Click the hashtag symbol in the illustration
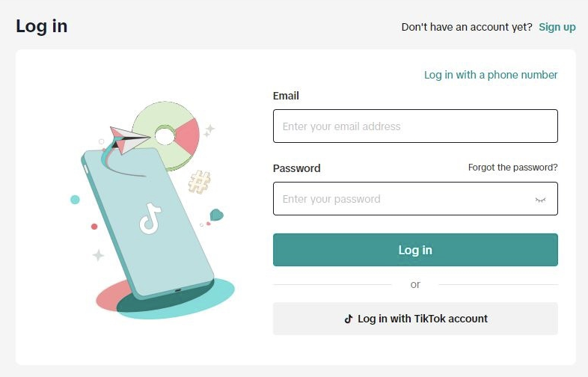Viewport: 588px width, 377px height. tap(199, 182)
